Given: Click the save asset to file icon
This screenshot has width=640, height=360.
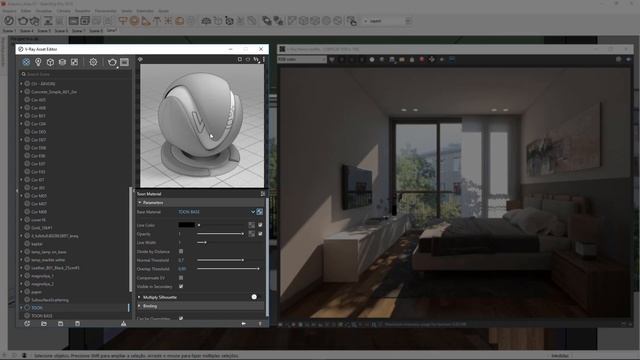Looking at the screenshot, I should coord(60,324).
